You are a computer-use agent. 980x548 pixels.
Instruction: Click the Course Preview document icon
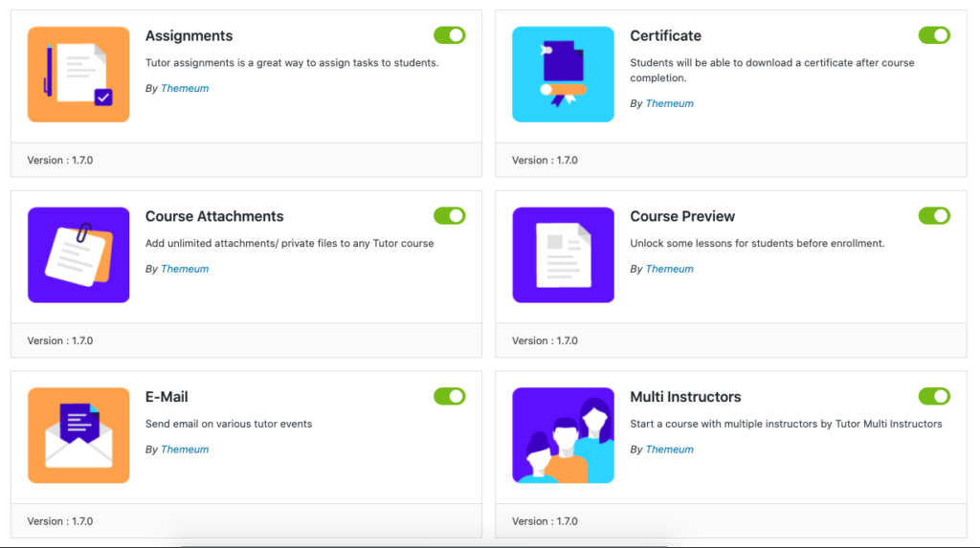[x=563, y=255]
